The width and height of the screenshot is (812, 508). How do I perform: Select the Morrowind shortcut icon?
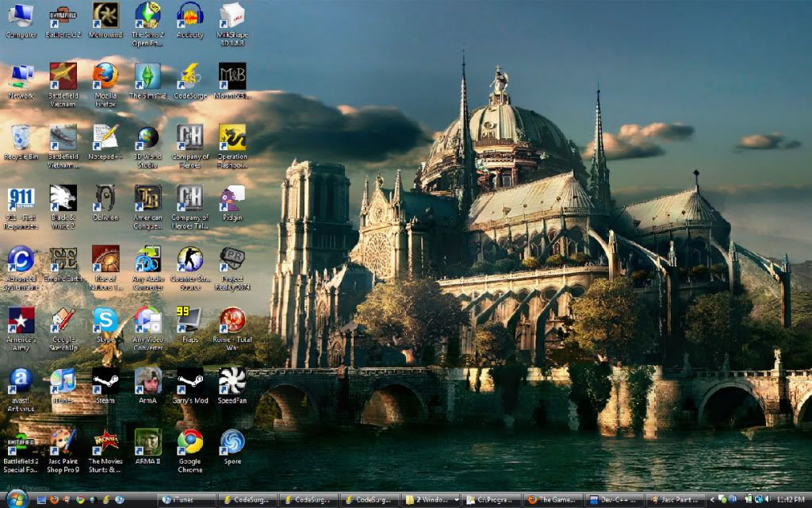pos(105,21)
